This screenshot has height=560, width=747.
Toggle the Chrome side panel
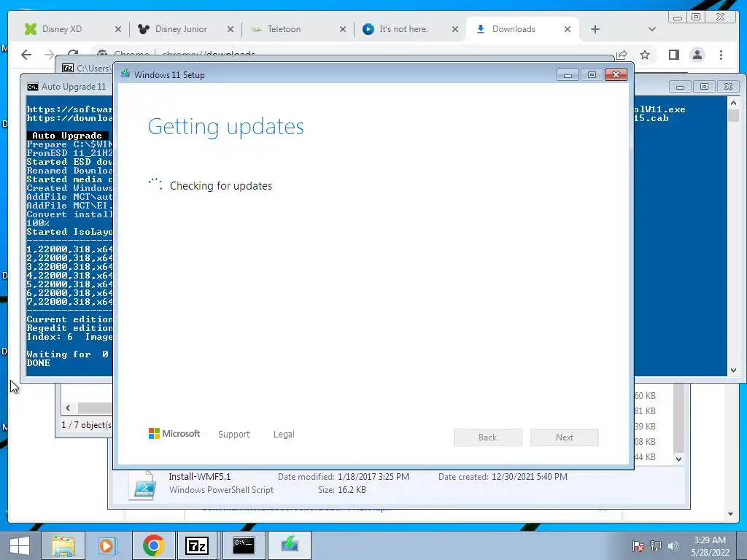(673, 55)
